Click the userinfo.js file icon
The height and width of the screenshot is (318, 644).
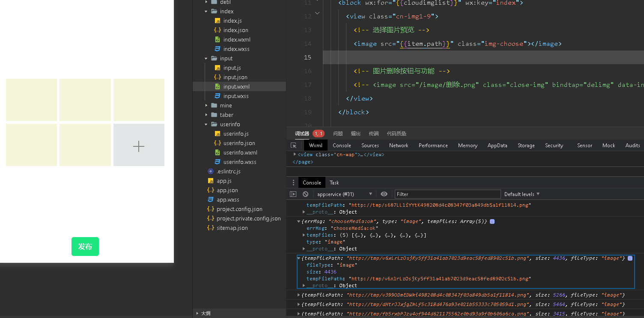[218, 134]
